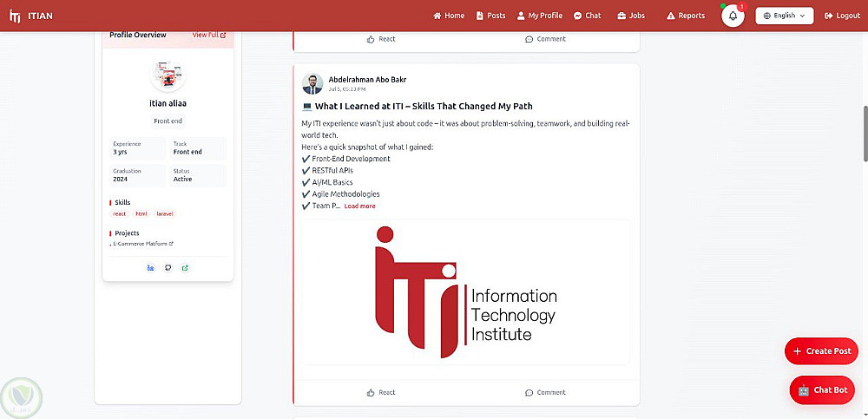This screenshot has width=868, height=419.
Task: Open the E-Commerce Platform project link
Action: (143, 244)
